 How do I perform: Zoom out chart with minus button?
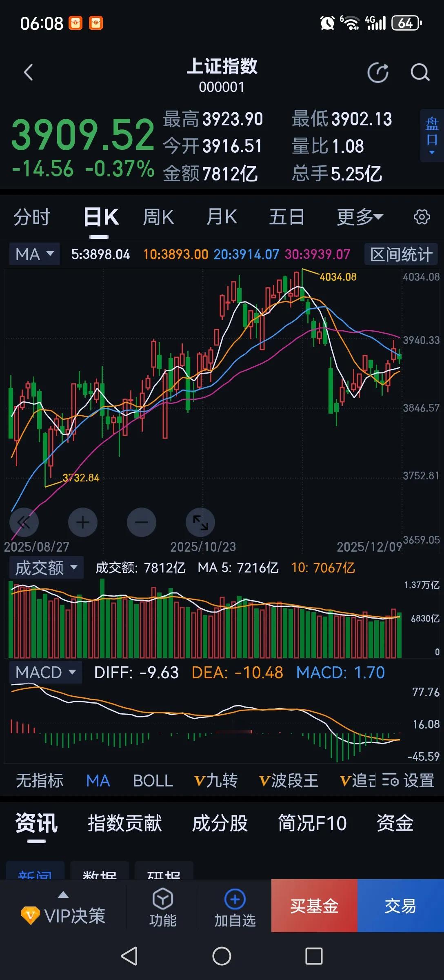[x=142, y=522]
